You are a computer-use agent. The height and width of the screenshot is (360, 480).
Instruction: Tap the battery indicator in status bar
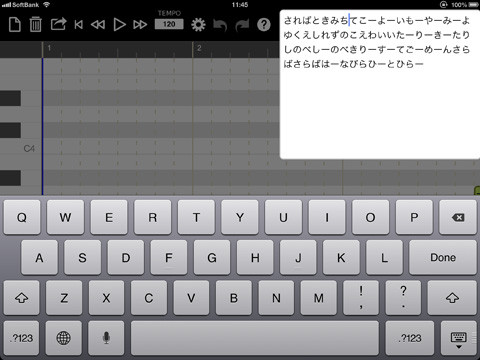474,5
